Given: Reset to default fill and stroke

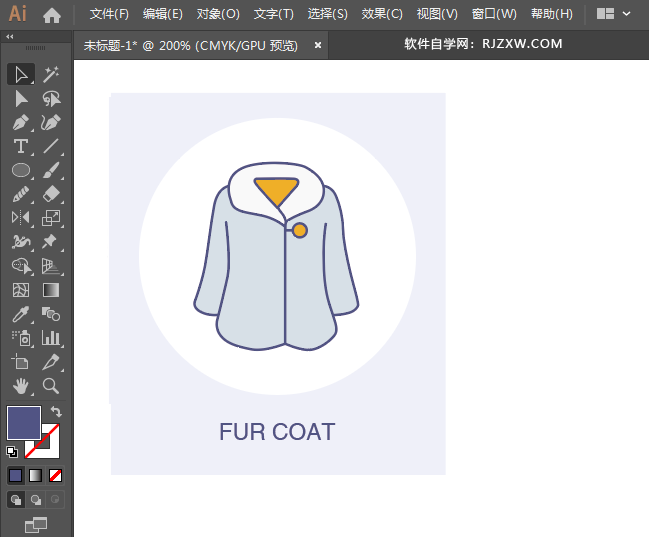Looking at the screenshot, I should click(12, 452).
